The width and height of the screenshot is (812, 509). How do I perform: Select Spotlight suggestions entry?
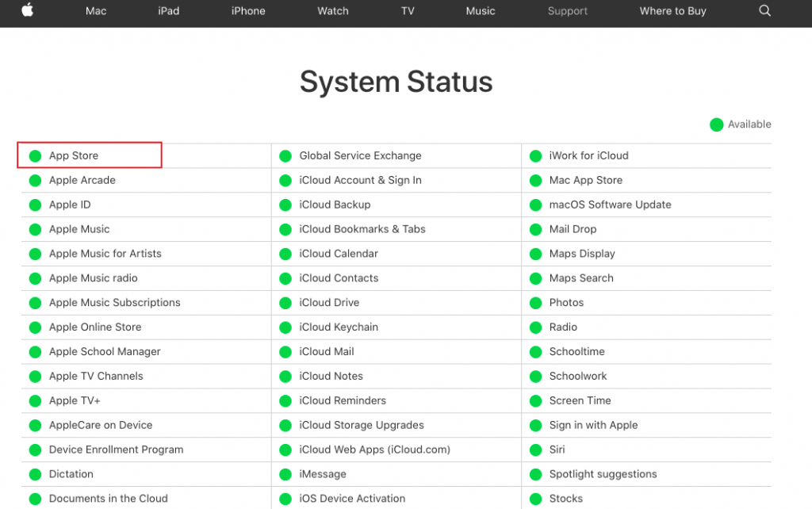coord(603,474)
